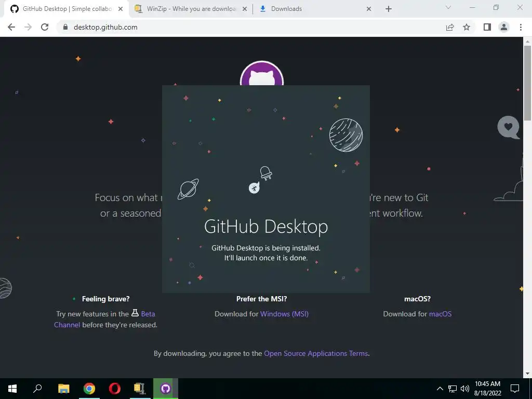Open the Windows Start menu
The width and height of the screenshot is (532, 399).
click(x=12, y=389)
